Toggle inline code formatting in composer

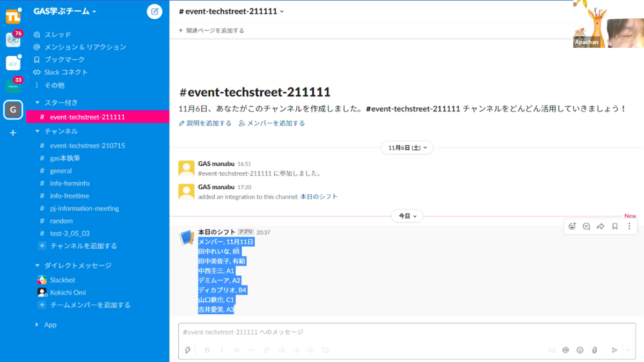[251, 350]
